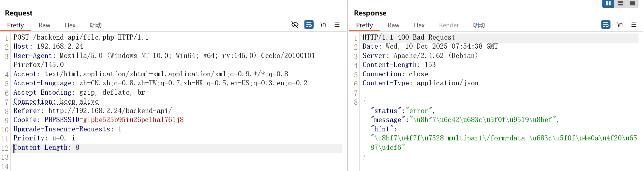This screenshot has height=171, width=644.
Task: Place cursor on the Content-Length: 8 line
Action: point(46,147)
